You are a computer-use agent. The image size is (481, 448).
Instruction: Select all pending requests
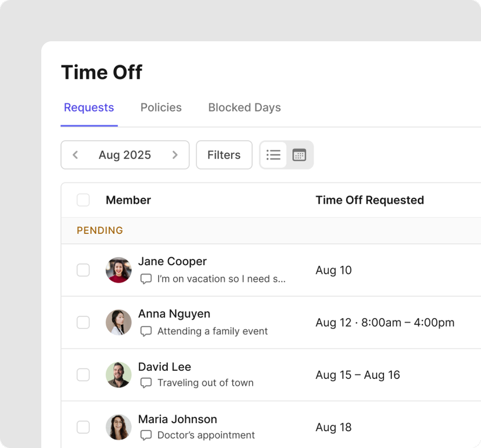[83, 200]
